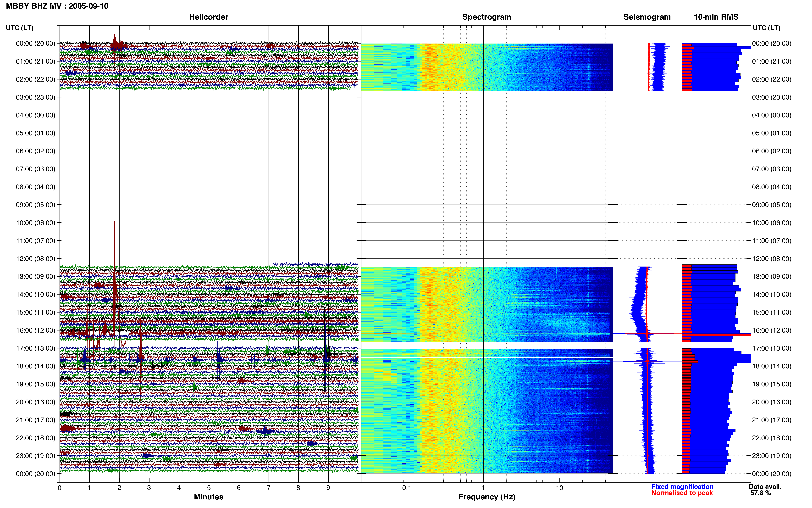The width and height of the screenshot is (812, 508).
Task: Click the 'Normalised to peak' legend text
Action: coord(682,493)
